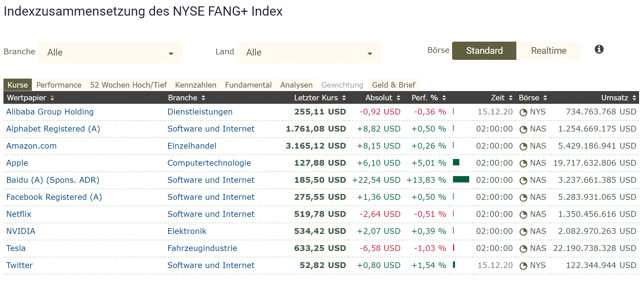Sort by Branche using sort arrows
The width and height of the screenshot is (644, 288).
[203, 98]
